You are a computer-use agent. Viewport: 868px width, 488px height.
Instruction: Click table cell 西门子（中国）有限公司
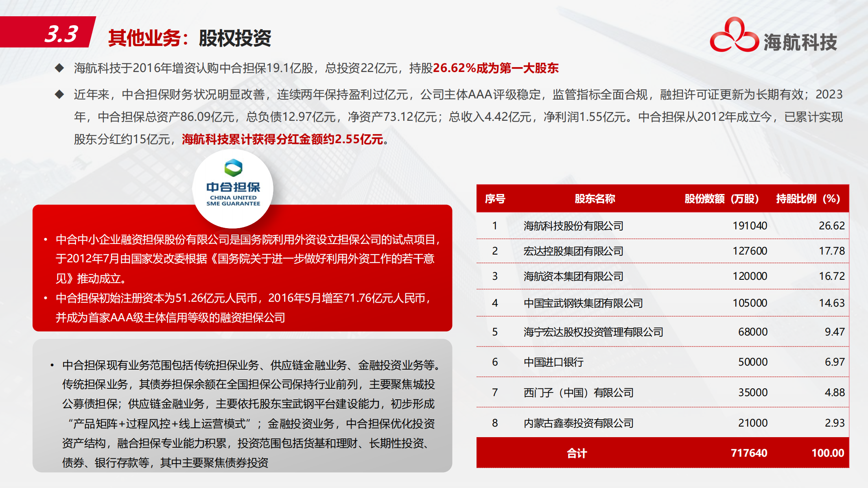(579, 392)
